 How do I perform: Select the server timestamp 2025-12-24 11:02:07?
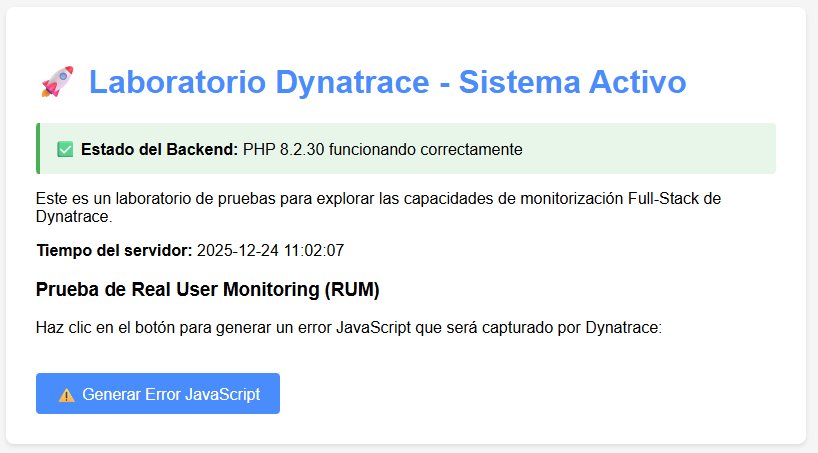(270, 250)
